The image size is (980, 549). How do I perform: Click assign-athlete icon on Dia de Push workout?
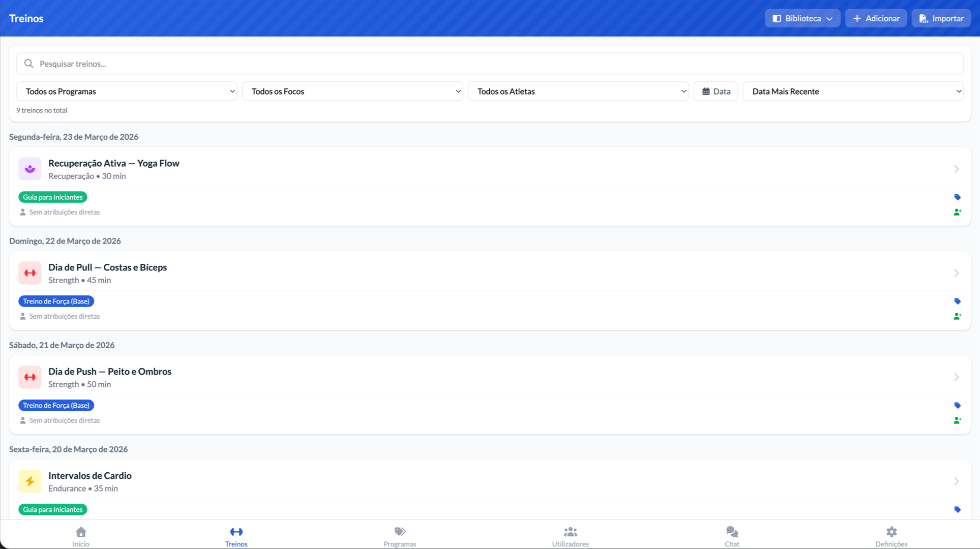pyautogui.click(x=957, y=420)
